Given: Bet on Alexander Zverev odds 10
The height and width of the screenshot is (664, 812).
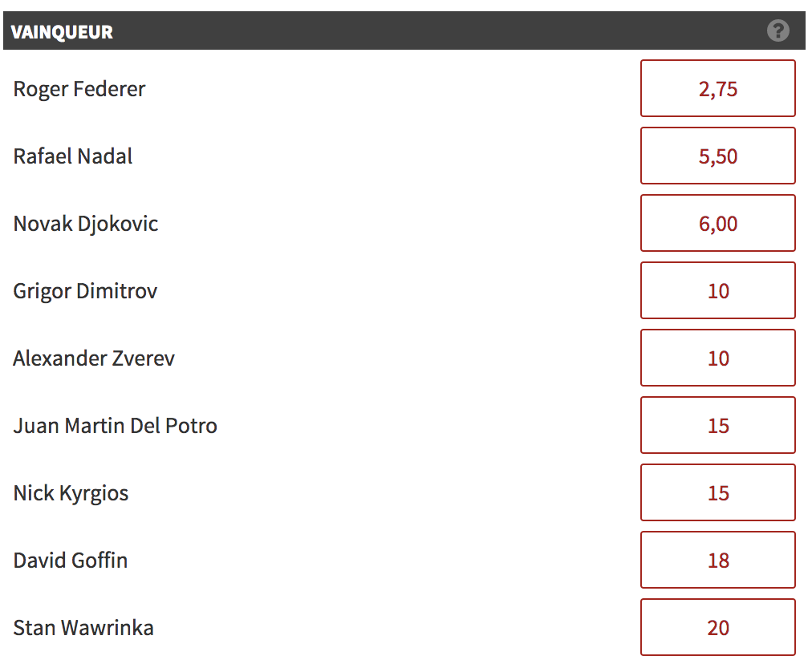Looking at the screenshot, I should 718,358.
